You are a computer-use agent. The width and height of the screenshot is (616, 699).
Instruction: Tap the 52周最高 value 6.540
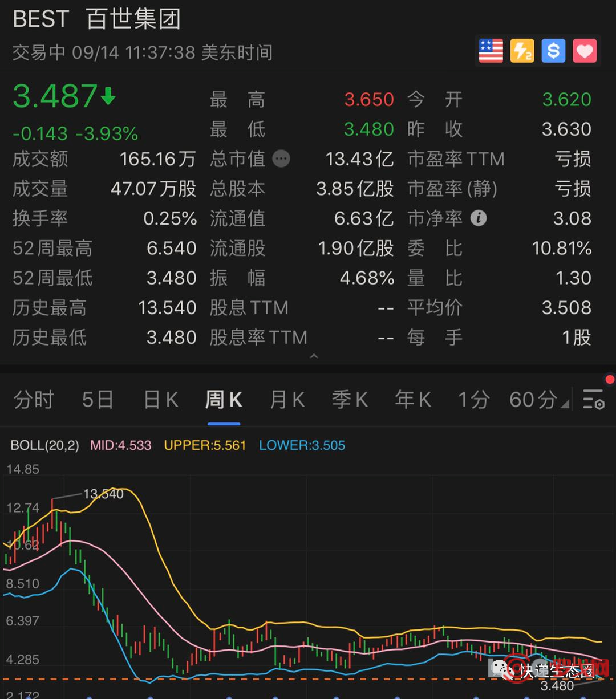point(171,248)
